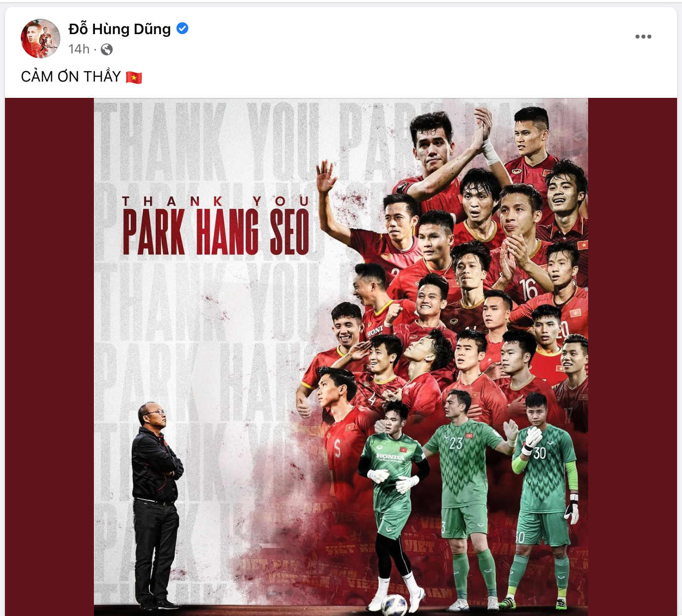Click the spaced THANK YOU text in poster
Viewport: 682px width, 616px height.
pos(216,201)
